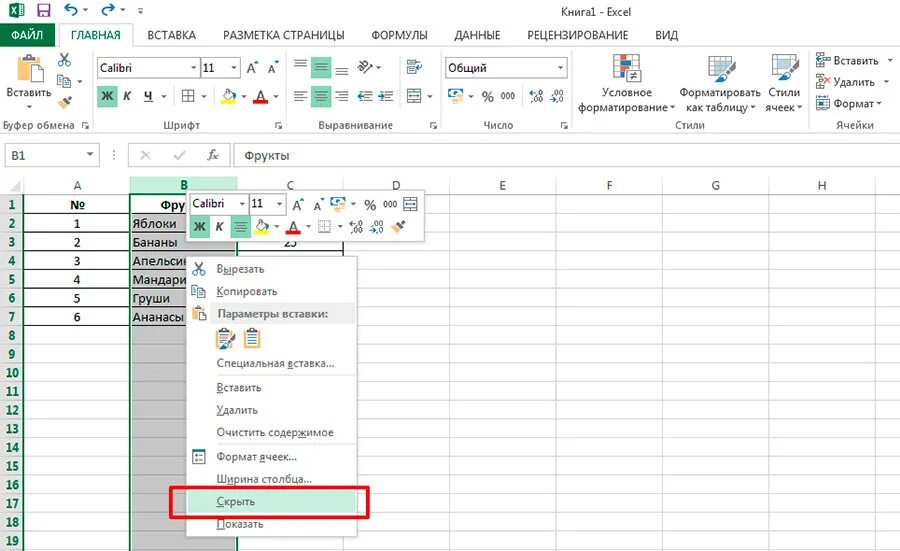Open number format Общий dropdown

[x=560, y=68]
